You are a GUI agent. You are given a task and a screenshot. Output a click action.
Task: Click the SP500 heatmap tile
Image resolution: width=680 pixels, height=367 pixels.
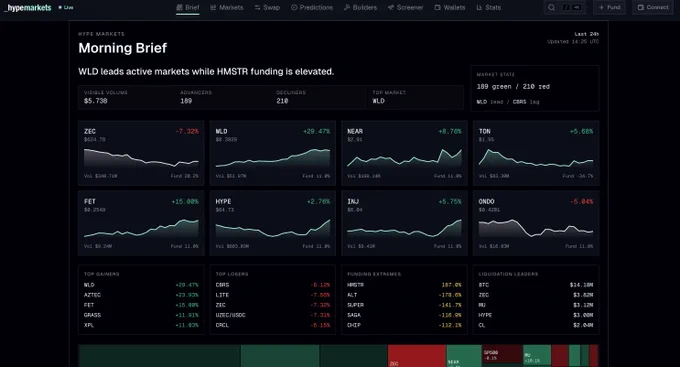tap(502, 354)
